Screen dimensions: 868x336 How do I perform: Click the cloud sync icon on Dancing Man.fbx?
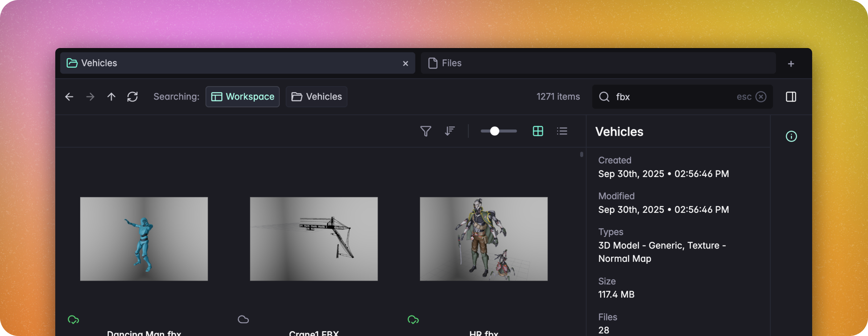(x=73, y=319)
